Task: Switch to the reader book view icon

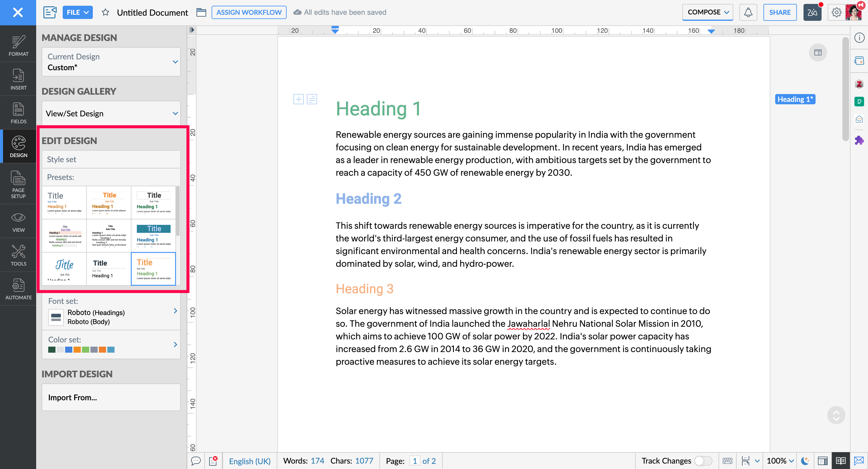Action: [840, 461]
